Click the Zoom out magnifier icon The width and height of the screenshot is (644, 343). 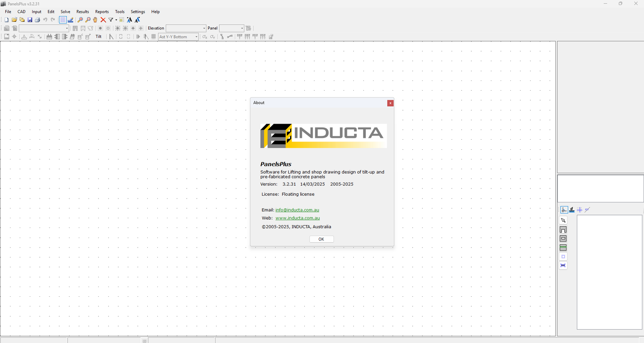88,20
